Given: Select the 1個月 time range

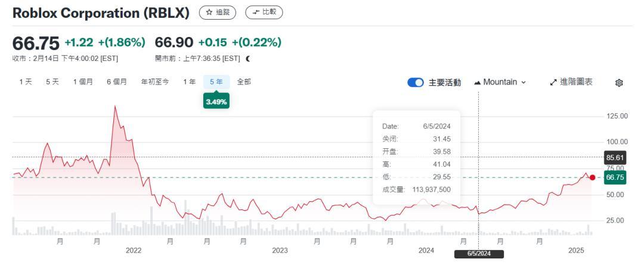Looking at the screenshot, I should (83, 82).
